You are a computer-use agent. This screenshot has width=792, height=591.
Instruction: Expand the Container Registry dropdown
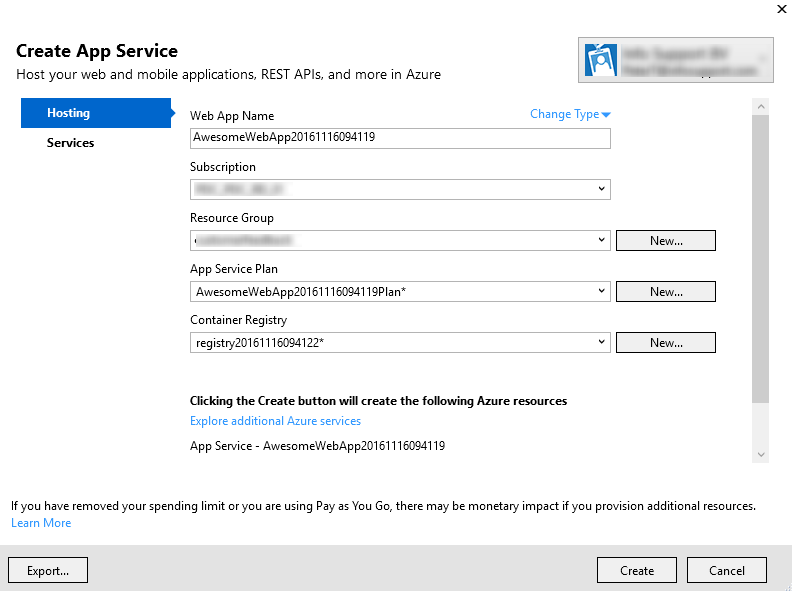[400, 342]
